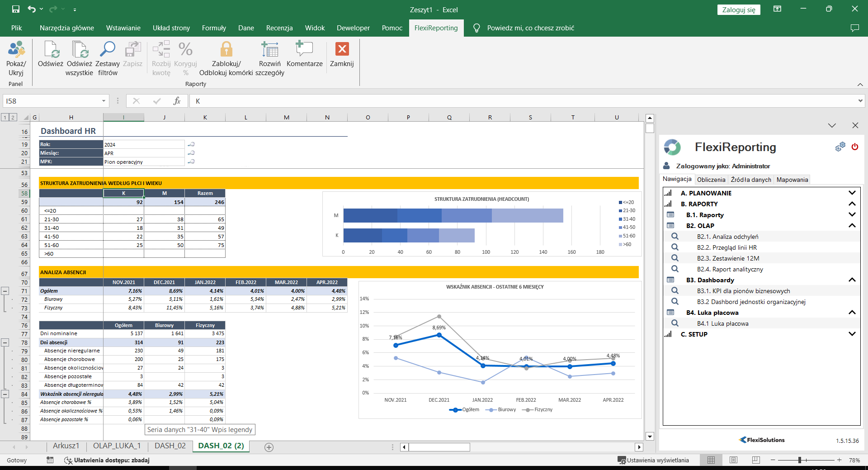Screen dimensions: 868x470
Task: Open Zestawy filtrów magnifier tool
Action: (108, 50)
